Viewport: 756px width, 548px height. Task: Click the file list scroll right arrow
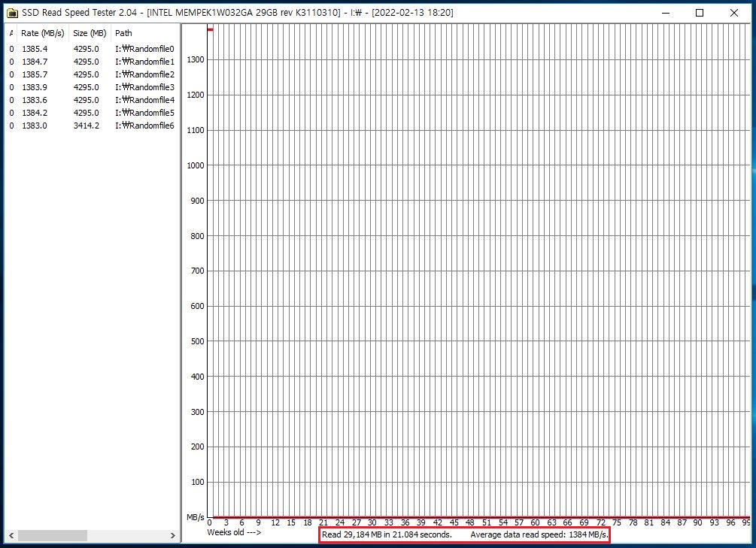[x=172, y=535]
